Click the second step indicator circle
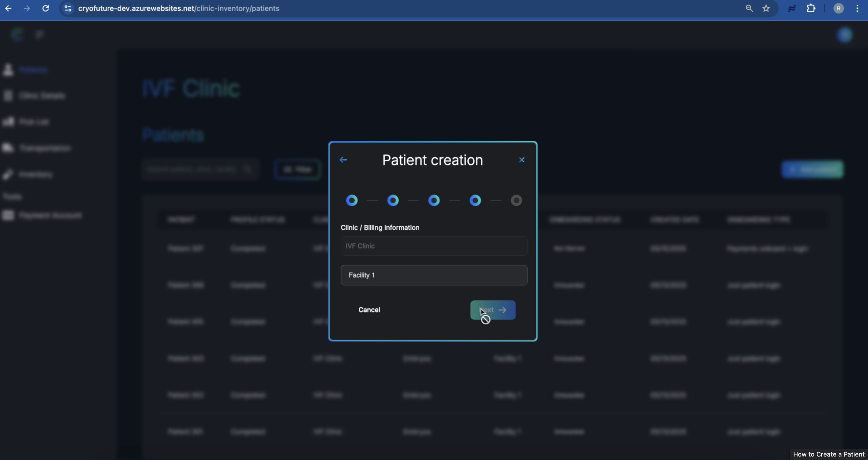The height and width of the screenshot is (460, 868). [x=393, y=201]
